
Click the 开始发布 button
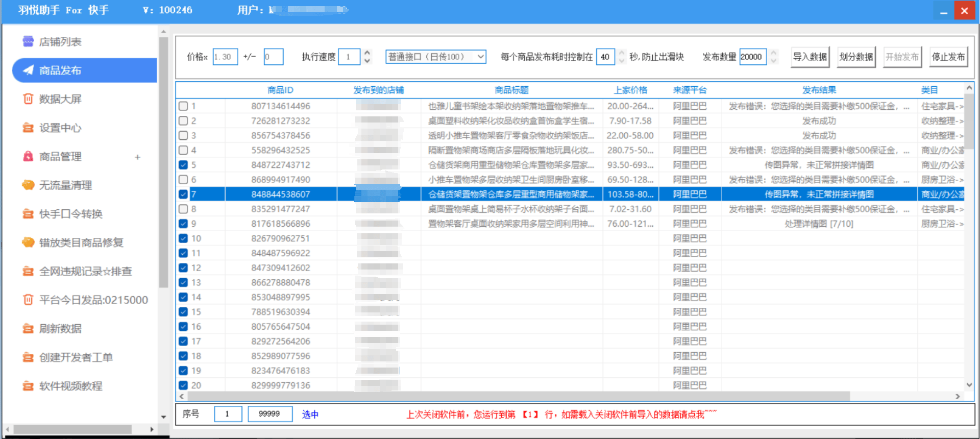(x=902, y=57)
